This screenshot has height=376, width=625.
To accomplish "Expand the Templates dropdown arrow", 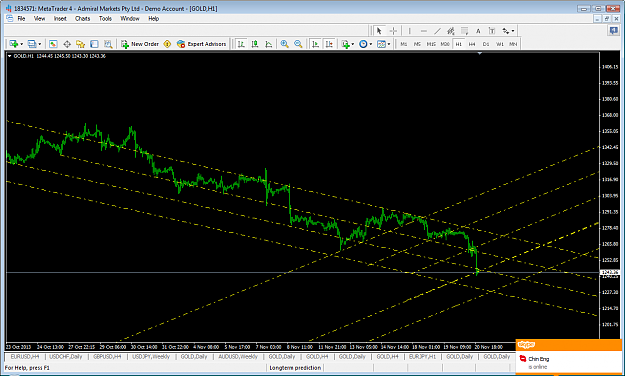I will [389, 44].
